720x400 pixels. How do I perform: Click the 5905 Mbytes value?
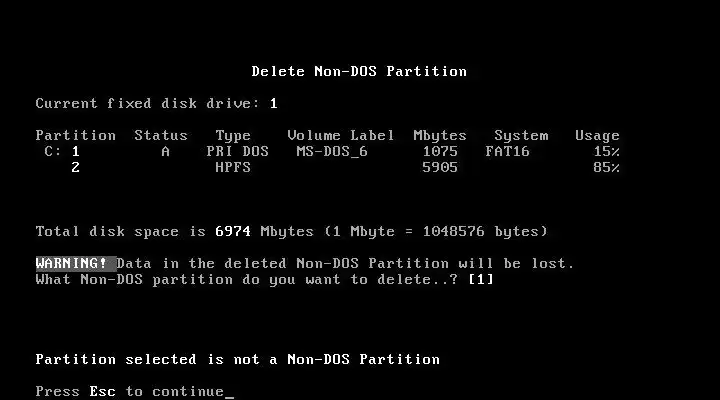tap(440, 167)
